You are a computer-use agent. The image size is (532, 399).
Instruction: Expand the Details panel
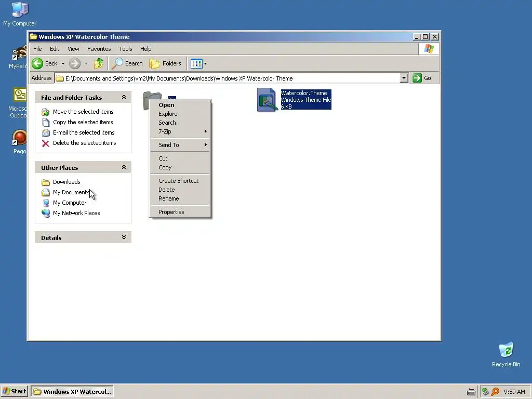[124, 237]
